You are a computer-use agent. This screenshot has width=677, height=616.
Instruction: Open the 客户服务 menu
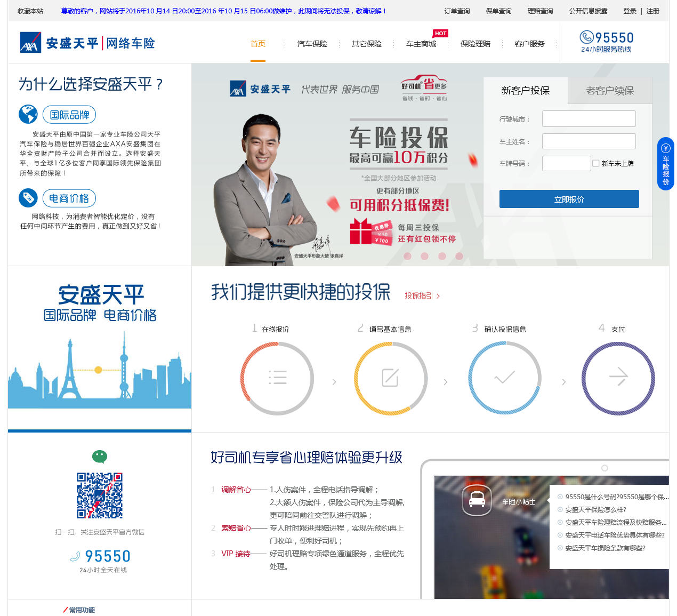(x=530, y=44)
